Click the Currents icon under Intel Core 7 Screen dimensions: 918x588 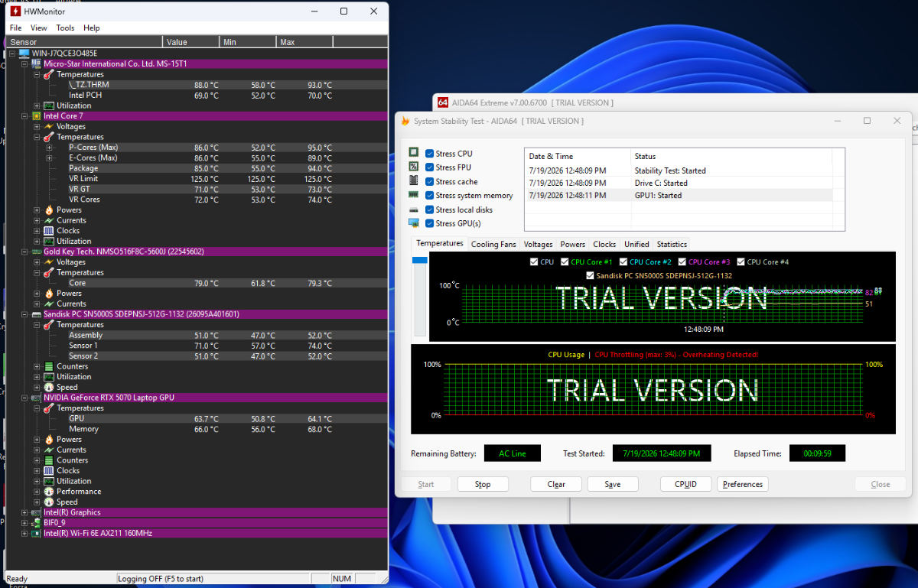(49, 220)
